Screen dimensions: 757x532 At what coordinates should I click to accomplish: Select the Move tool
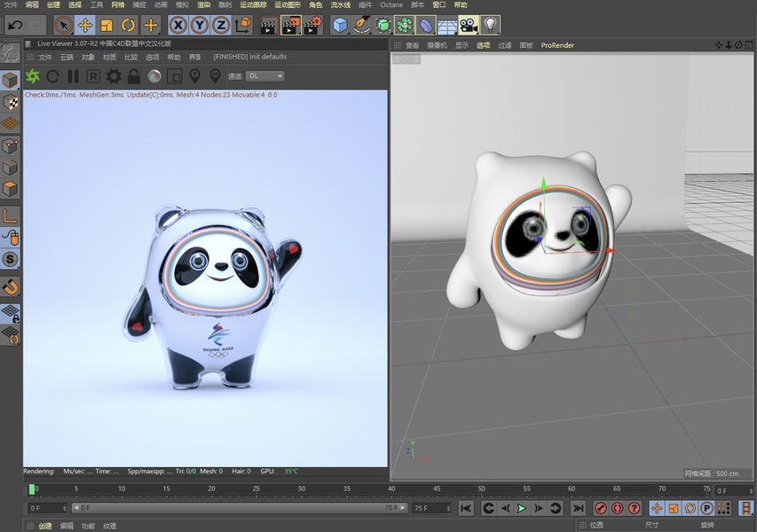pyautogui.click(x=85, y=25)
